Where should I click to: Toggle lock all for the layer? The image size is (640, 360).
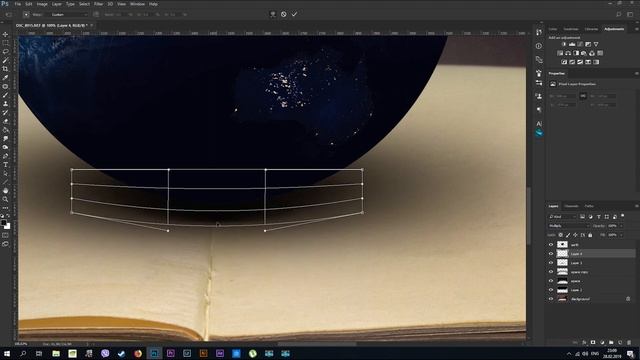click(x=590, y=235)
